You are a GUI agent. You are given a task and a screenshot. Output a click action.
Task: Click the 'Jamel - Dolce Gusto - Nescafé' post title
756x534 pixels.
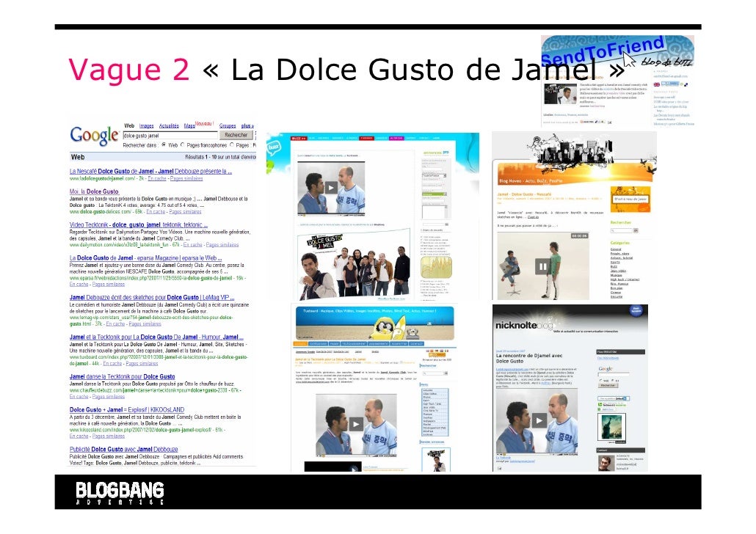(x=524, y=194)
